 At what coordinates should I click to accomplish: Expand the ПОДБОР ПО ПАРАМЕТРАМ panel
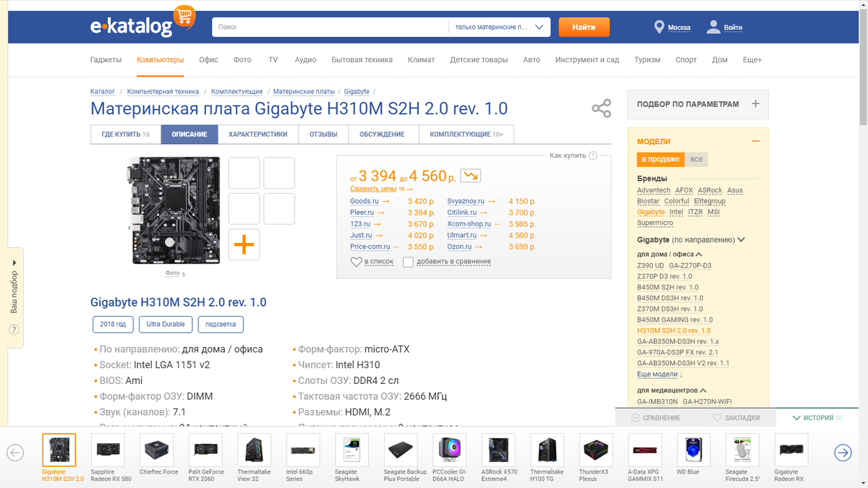[x=697, y=104]
